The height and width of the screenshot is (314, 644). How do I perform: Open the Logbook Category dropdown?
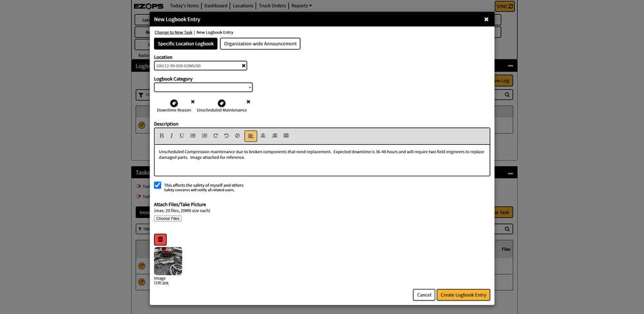[x=204, y=88]
